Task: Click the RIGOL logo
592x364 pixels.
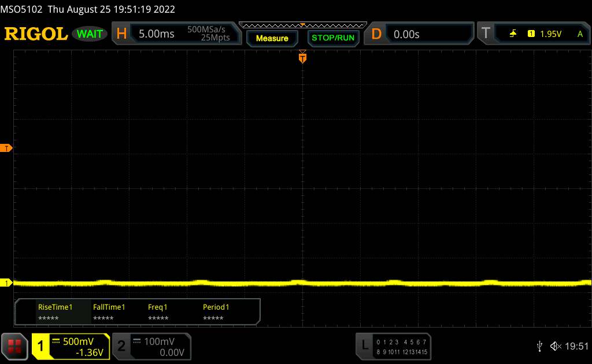Action: pos(36,34)
